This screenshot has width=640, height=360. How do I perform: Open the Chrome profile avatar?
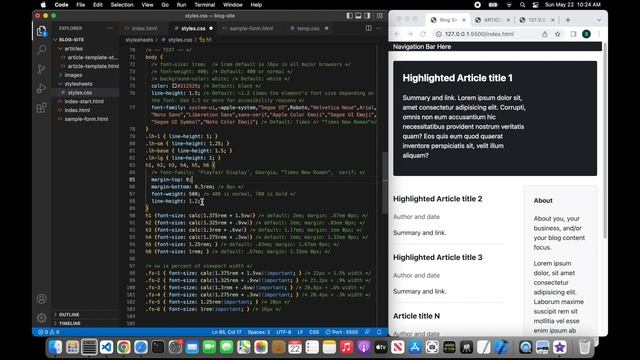pyautogui.click(x=586, y=34)
